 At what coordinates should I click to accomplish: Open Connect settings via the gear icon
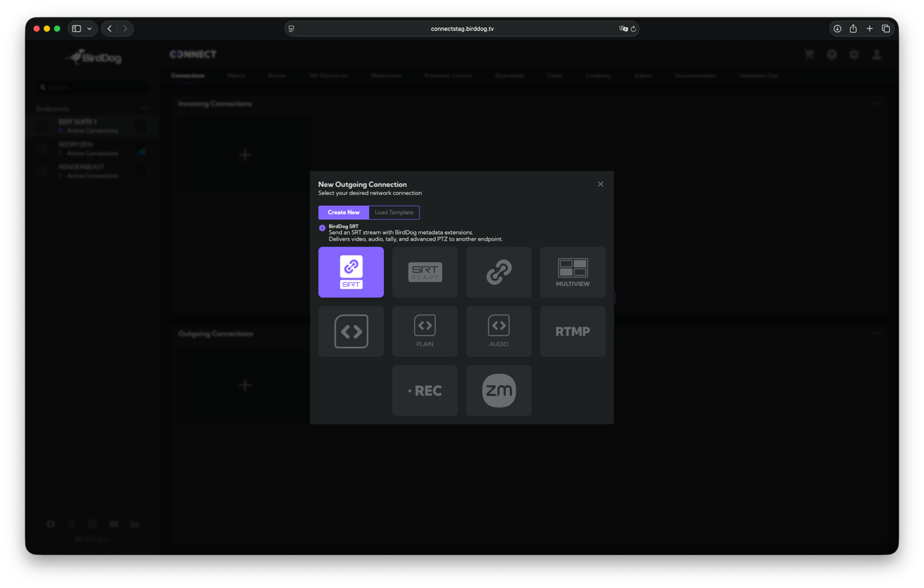(854, 54)
